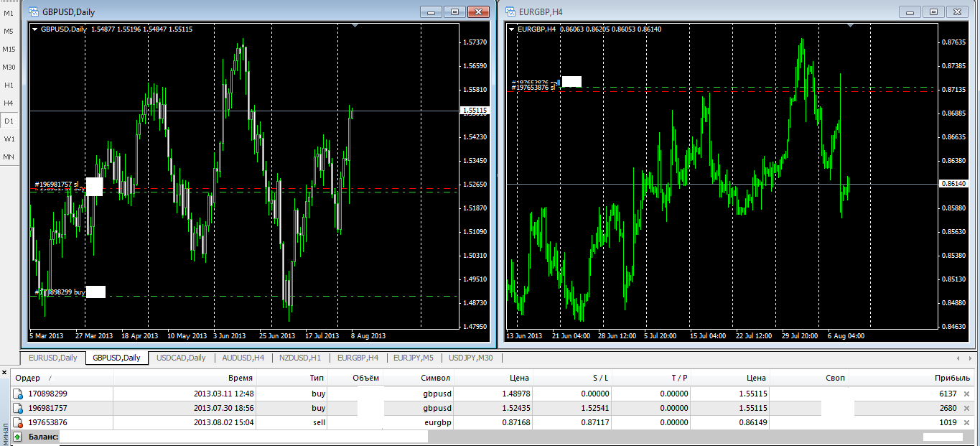Toggle the M15 timeframe
Image resolution: width=980 pixels, height=446 pixels.
pos(9,50)
